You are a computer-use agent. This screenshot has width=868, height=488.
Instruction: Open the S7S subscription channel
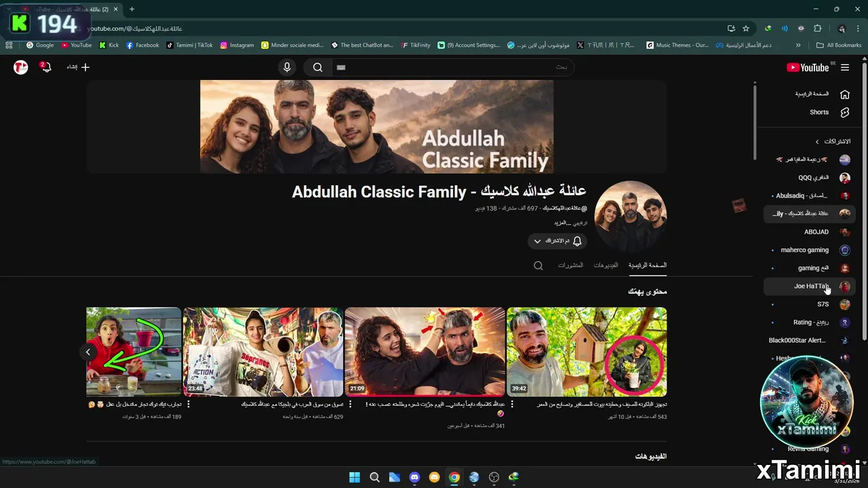810,304
